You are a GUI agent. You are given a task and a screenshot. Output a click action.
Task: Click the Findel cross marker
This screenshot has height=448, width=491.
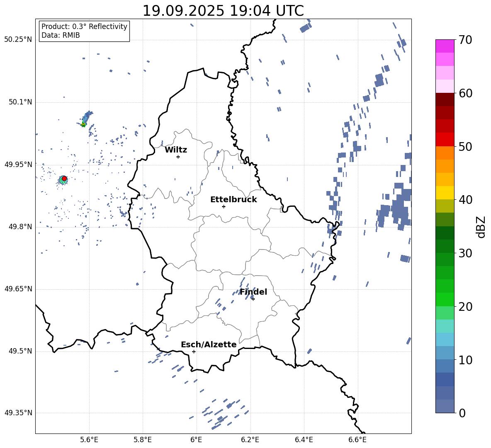point(253,299)
